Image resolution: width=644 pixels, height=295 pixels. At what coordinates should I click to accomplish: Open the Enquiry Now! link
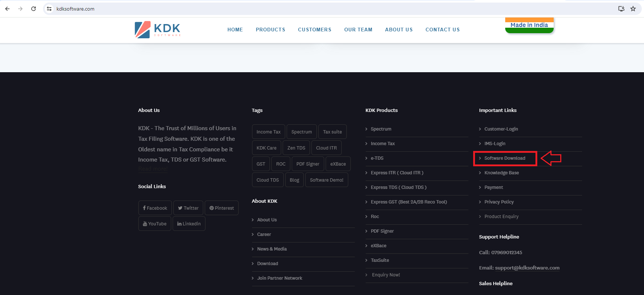pyautogui.click(x=386, y=275)
